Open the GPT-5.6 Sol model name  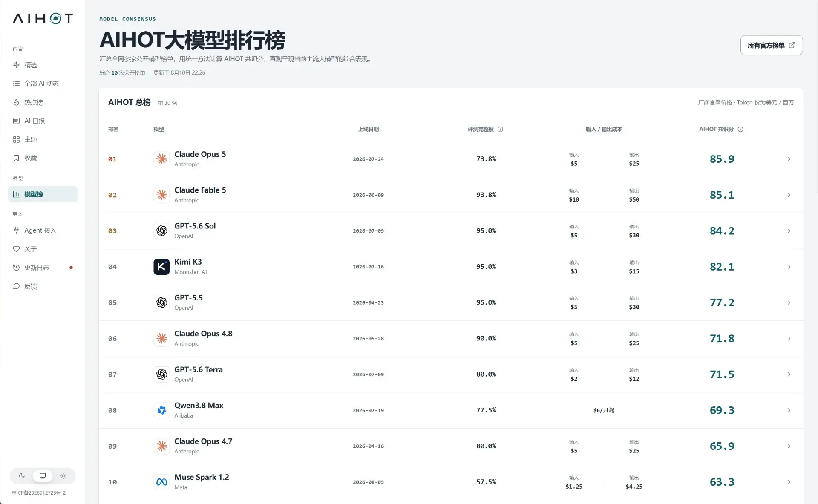coord(195,226)
